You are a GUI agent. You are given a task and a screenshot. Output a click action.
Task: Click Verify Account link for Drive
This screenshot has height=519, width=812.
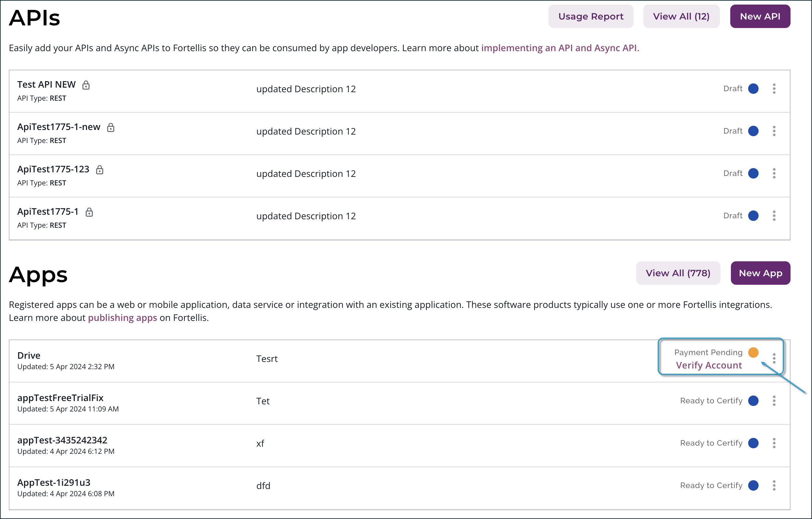point(709,365)
